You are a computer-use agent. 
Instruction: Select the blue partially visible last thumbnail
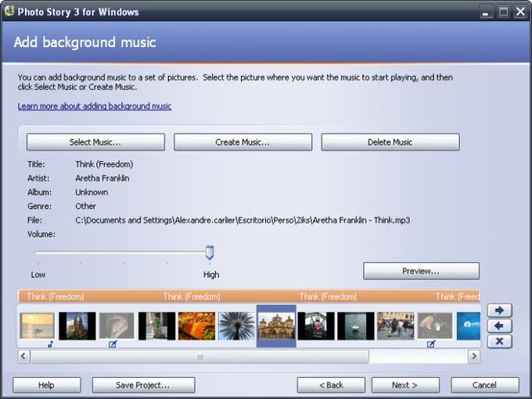pyautogui.click(x=469, y=326)
